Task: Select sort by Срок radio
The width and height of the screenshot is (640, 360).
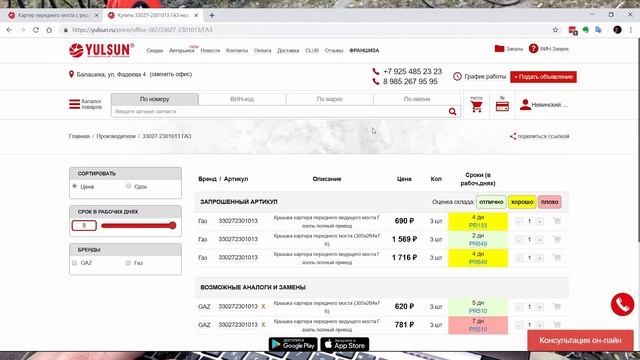Action: click(x=129, y=186)
